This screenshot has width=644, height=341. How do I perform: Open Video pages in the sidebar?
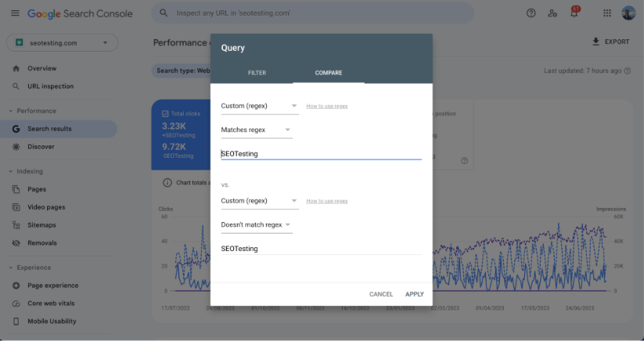(x=46, y=207)
